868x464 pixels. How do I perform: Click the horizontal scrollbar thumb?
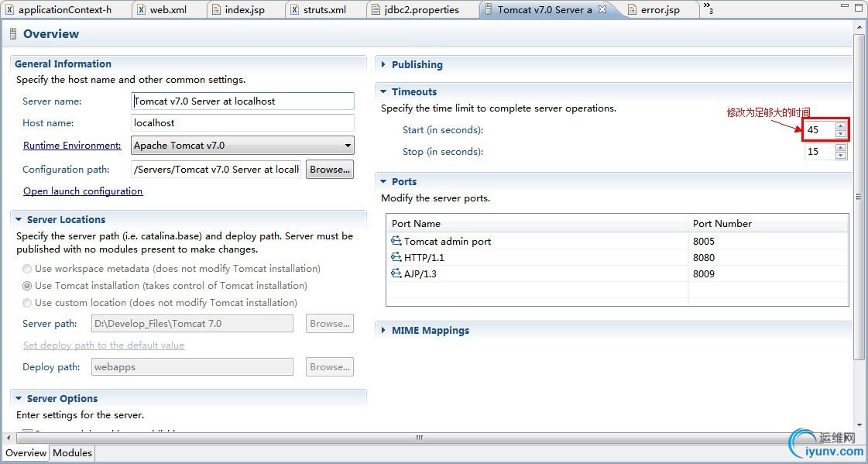coord(420,438)
